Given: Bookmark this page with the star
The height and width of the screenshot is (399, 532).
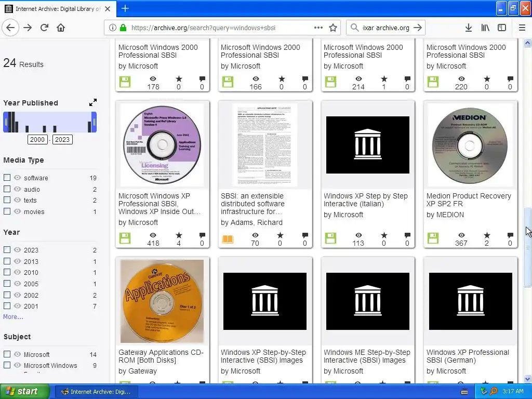Looking at the screenshot, I should 333,28.
